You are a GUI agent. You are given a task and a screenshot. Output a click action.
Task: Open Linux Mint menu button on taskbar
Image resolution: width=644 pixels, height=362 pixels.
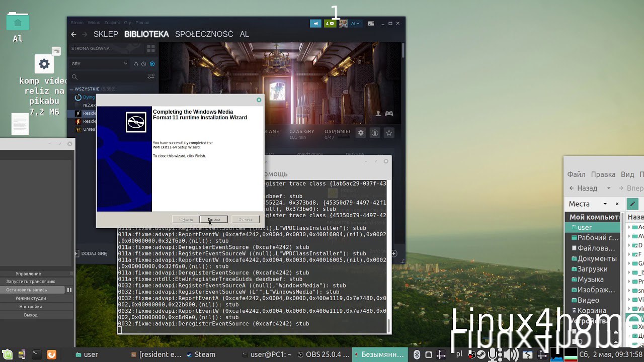tap(8, 354)
